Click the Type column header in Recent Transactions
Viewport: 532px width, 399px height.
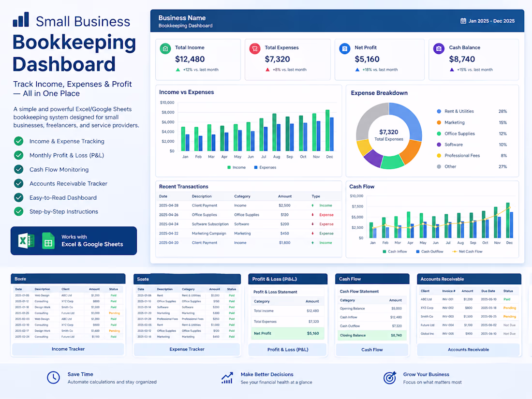click(316, 196)
